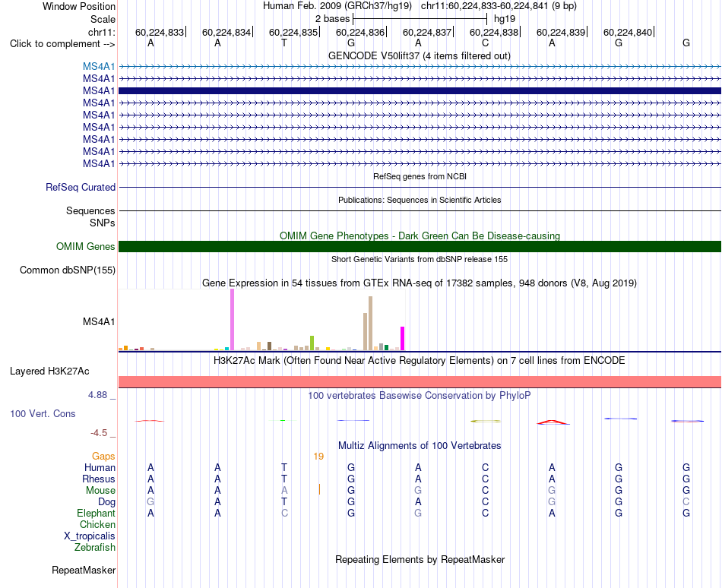Click the SNPs track label
Viewport: 722px width, 588px height.
tap(103, 223)
